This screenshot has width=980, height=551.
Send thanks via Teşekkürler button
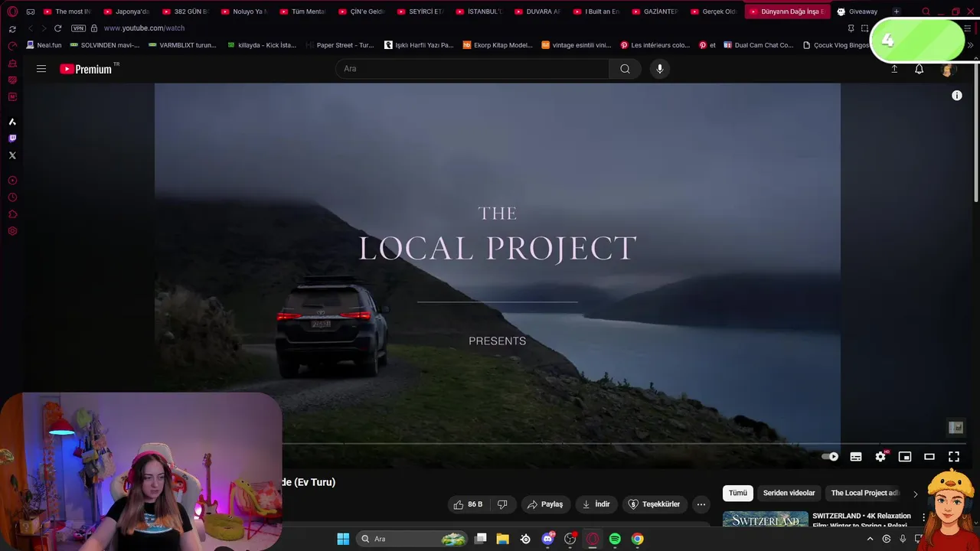655,504
